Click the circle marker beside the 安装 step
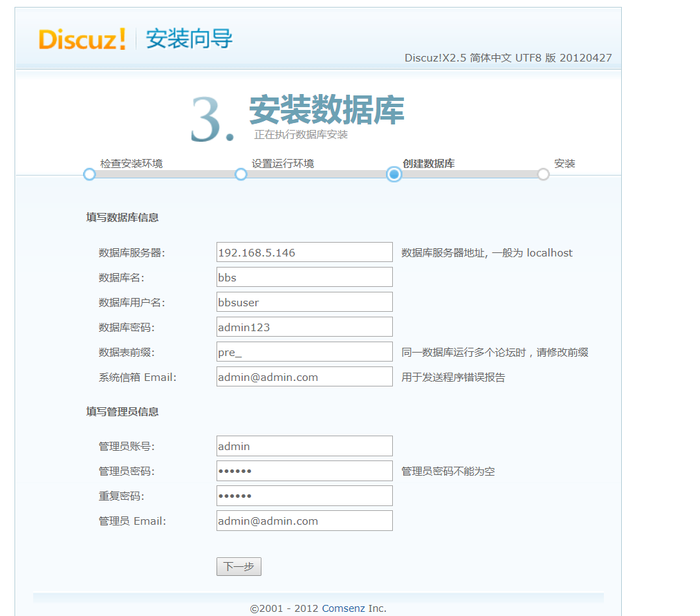Screen dimensions: 700x616 tap(543, 174)
